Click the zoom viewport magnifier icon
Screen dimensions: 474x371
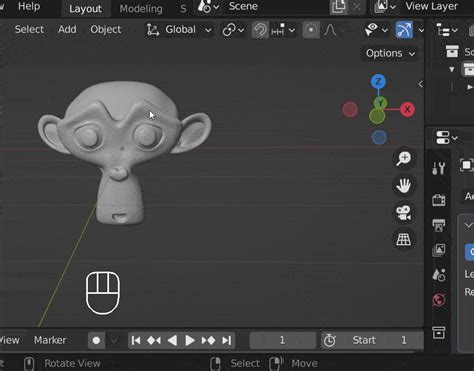(x=403, y=158)
